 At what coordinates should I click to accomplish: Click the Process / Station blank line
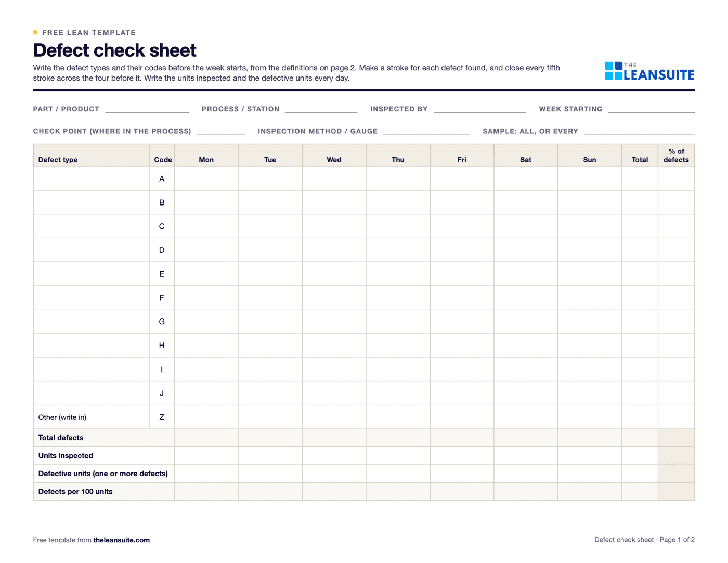(x=321, y=109)
